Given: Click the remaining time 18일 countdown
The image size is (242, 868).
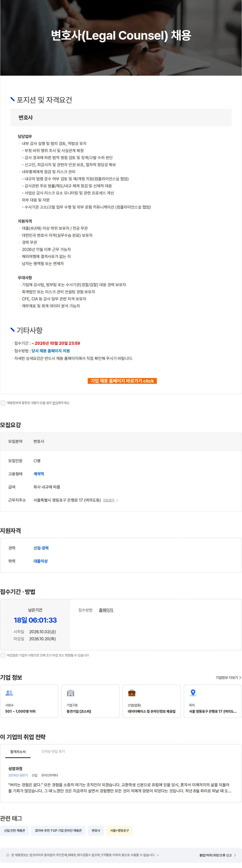Looking at the screenshot, I should pyautogui.click(x=35, y=620).
